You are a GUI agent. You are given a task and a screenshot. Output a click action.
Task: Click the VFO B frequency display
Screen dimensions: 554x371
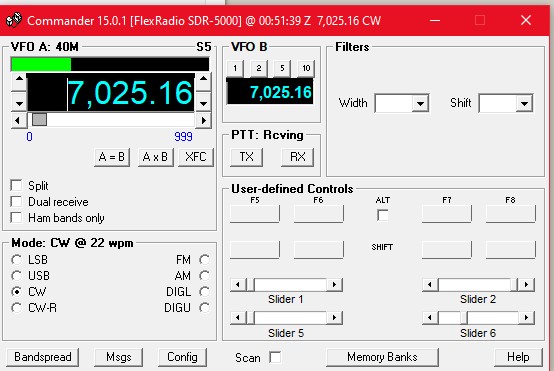pos(270,92)
